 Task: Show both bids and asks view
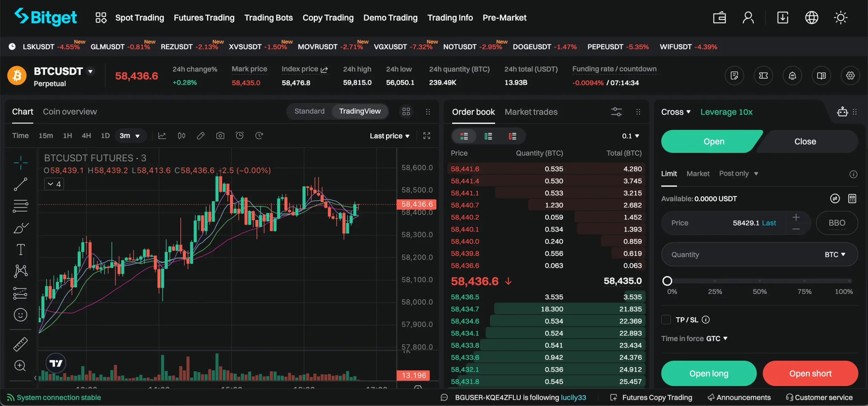[464, 136]
